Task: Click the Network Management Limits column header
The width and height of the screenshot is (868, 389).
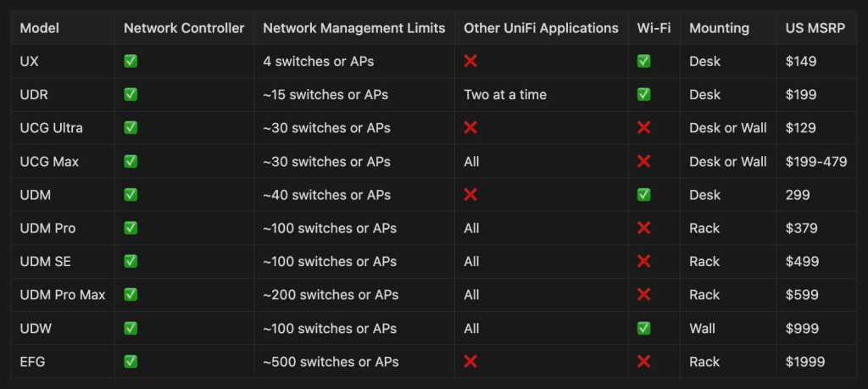Action: 353,28
